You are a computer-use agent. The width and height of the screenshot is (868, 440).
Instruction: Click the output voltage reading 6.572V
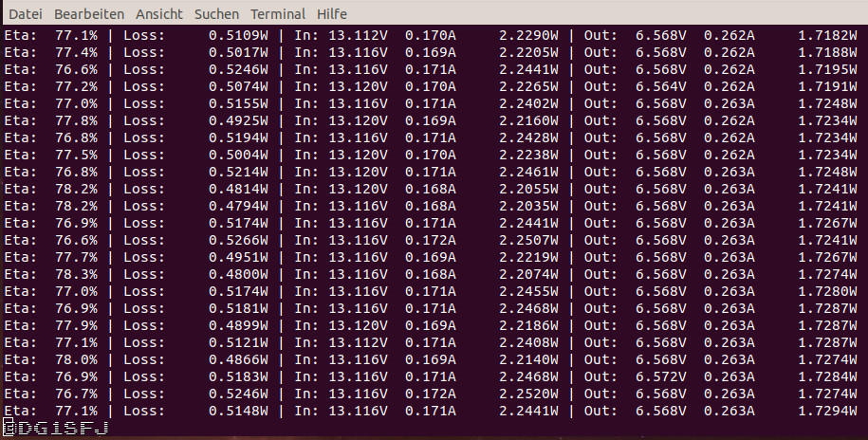point(660,376)
